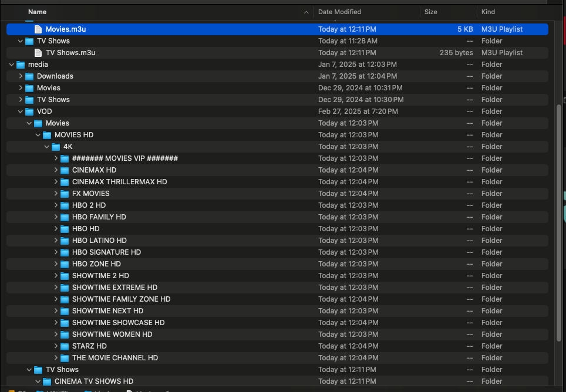The image size is (566, 392).
Task: Click the 4K folder icon
Action: pyautogui.click(x=56, y=147)
